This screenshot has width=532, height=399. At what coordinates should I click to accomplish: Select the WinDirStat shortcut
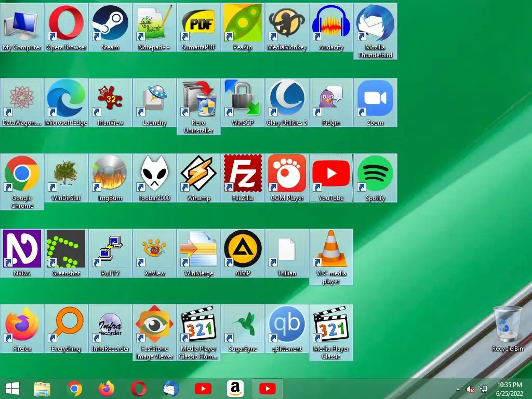click(66, 178)
